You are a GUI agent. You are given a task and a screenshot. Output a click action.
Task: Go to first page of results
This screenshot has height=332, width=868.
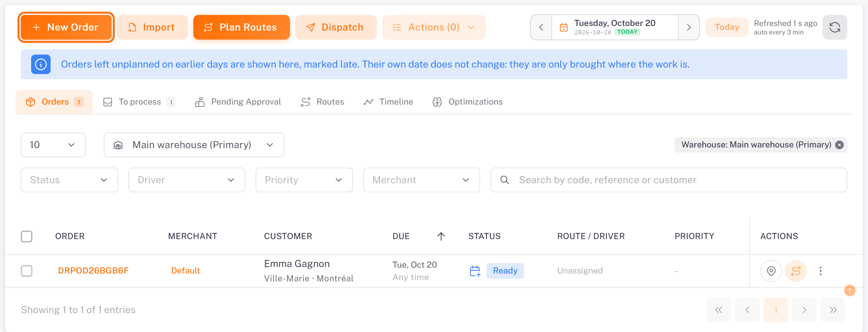coord(718,310)
